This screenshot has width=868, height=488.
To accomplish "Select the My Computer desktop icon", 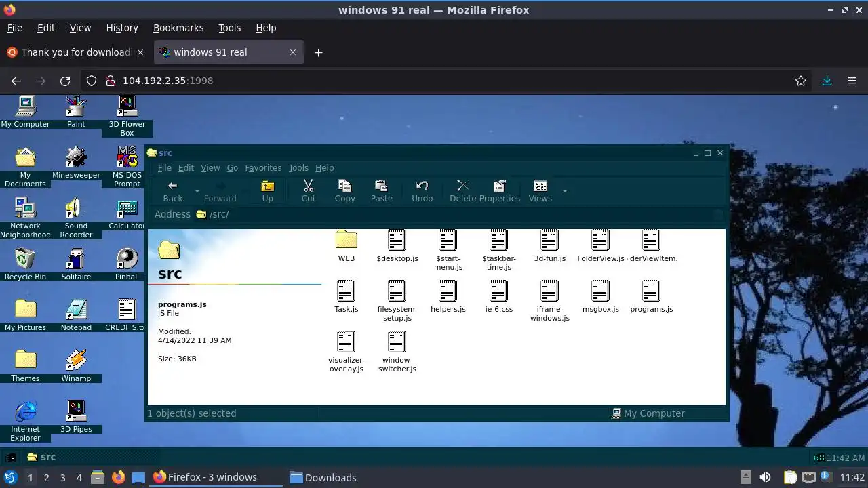I will coord(26,112).
